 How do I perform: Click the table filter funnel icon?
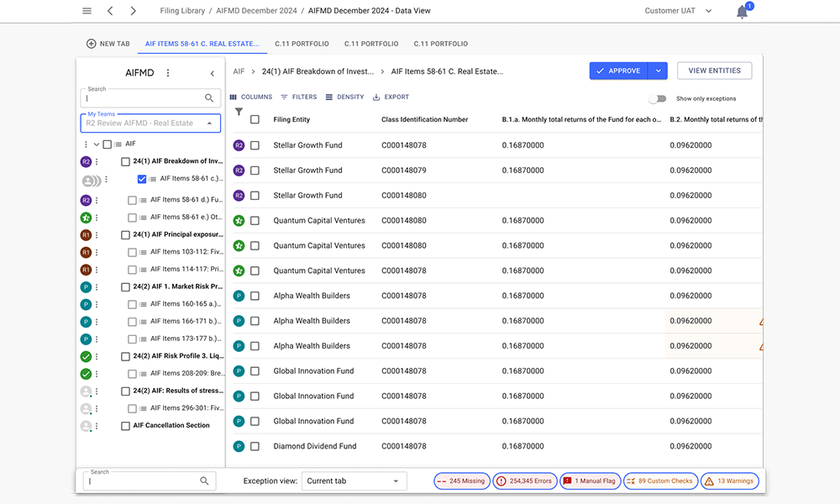239,112
